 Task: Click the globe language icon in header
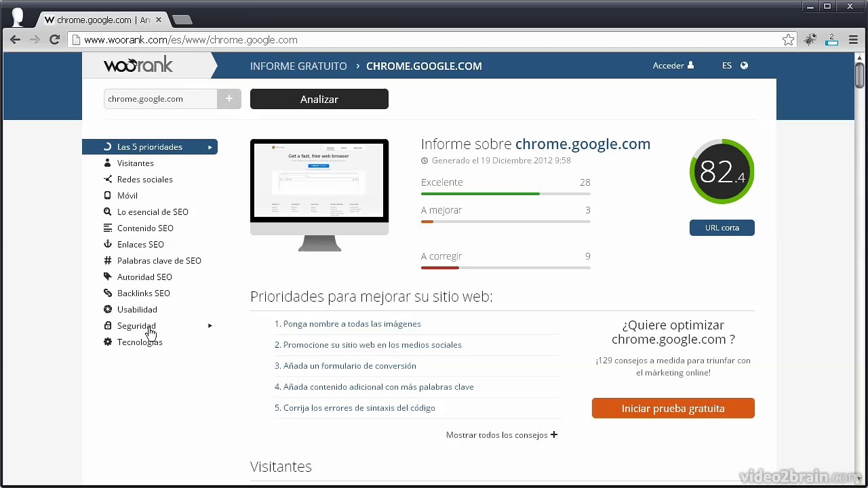(744, 66)
